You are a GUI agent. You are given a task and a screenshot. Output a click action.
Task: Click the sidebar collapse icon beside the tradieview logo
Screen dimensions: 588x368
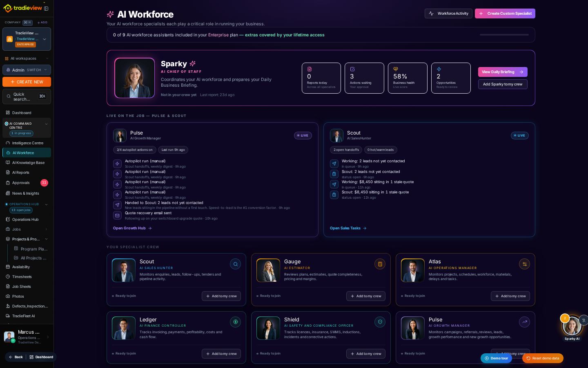coord(46,8)
